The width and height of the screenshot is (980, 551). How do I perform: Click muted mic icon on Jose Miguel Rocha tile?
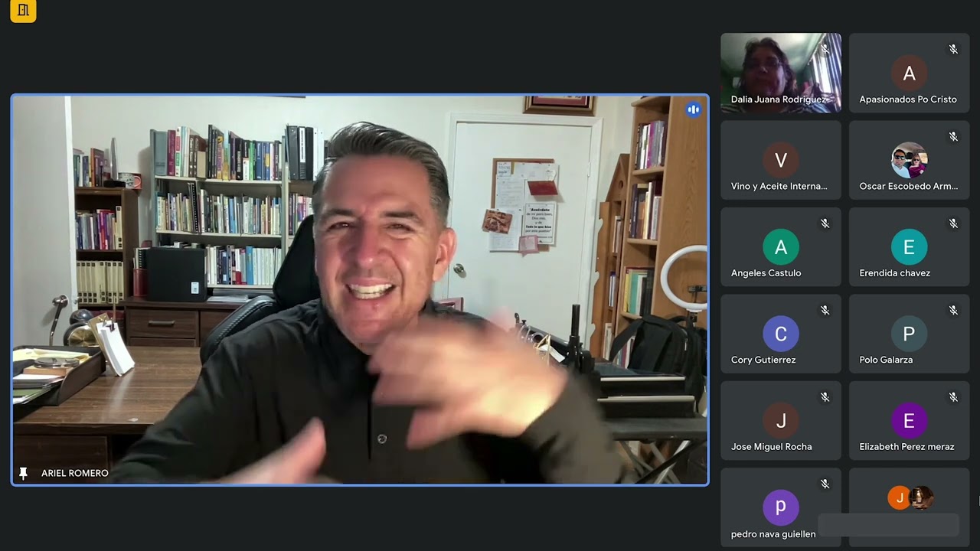coord(825,397)
